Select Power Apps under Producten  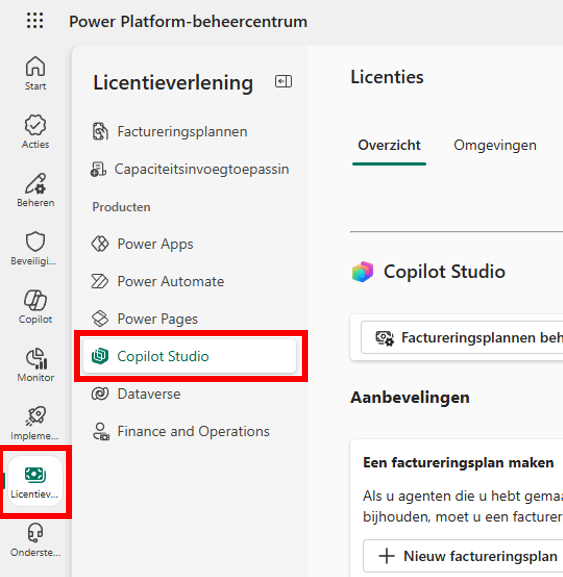(190, 244)
